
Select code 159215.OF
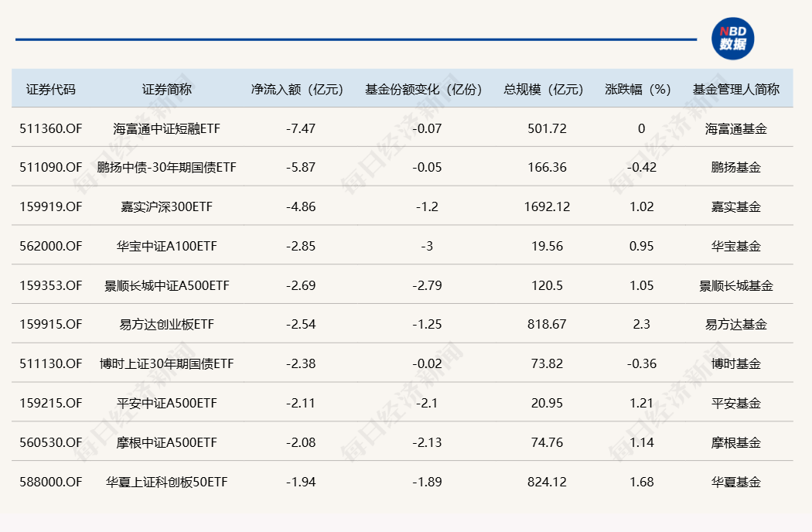pyautogui.click(x=51, y=403)
